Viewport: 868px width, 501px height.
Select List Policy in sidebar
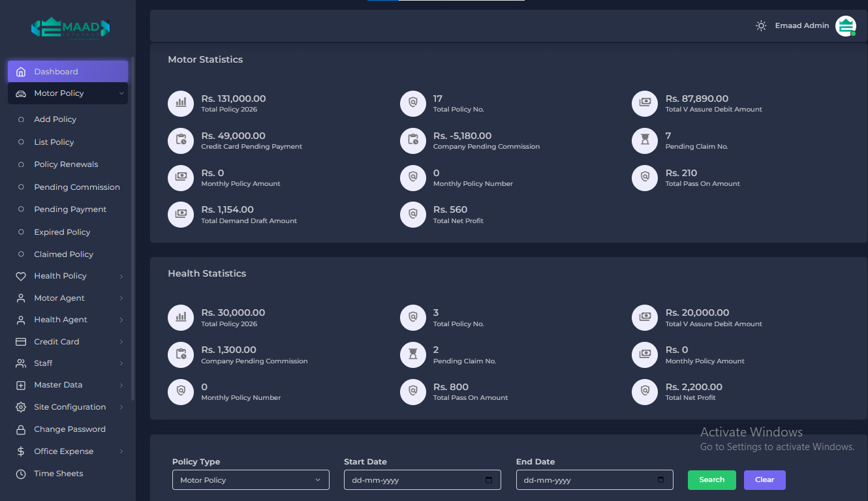(x=54, y=142)
